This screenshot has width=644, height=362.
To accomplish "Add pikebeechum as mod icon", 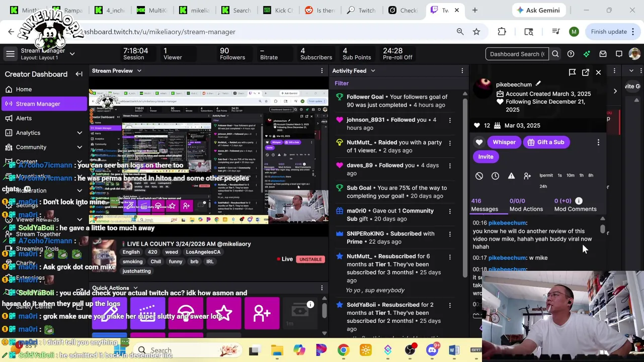I will tap(527, 176).
